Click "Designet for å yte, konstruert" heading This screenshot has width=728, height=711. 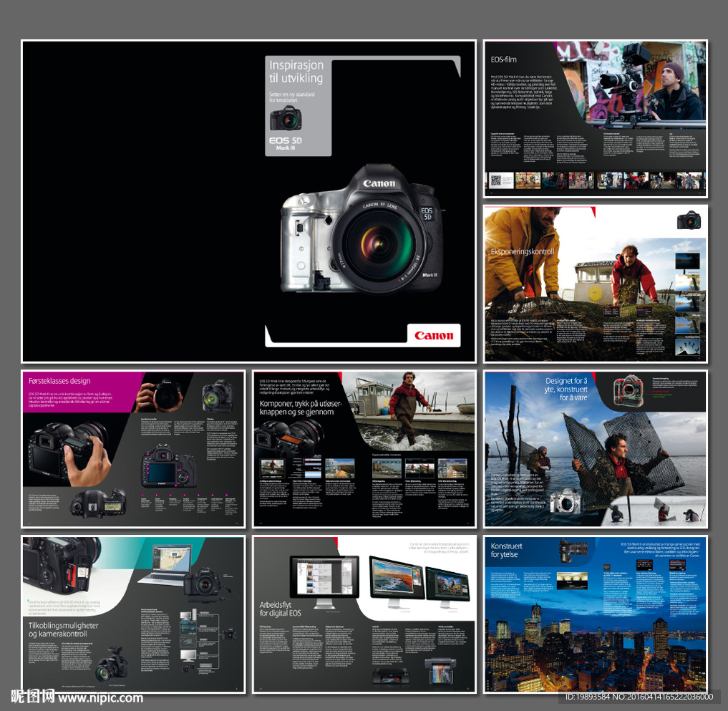coord(566,390)
